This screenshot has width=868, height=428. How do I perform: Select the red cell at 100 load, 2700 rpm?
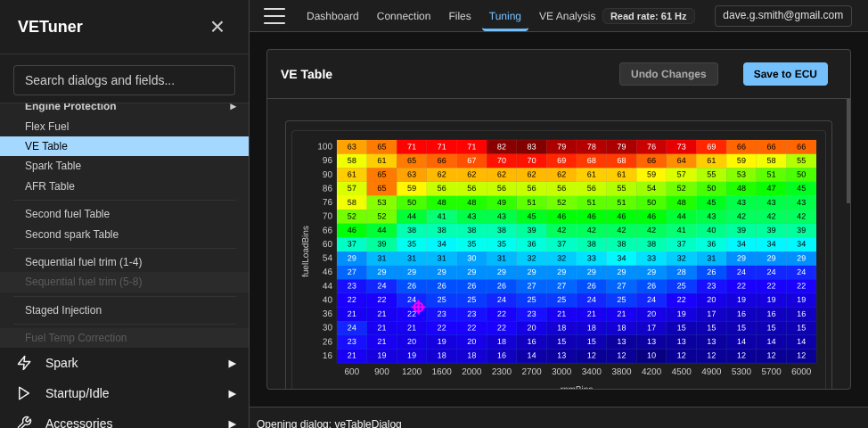pyautogui.click(x=531, y=146)
